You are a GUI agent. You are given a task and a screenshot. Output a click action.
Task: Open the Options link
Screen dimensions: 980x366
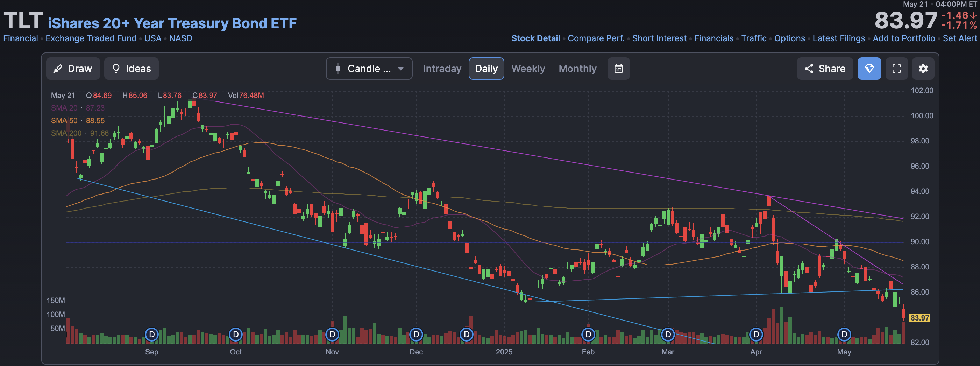(789, 38)
